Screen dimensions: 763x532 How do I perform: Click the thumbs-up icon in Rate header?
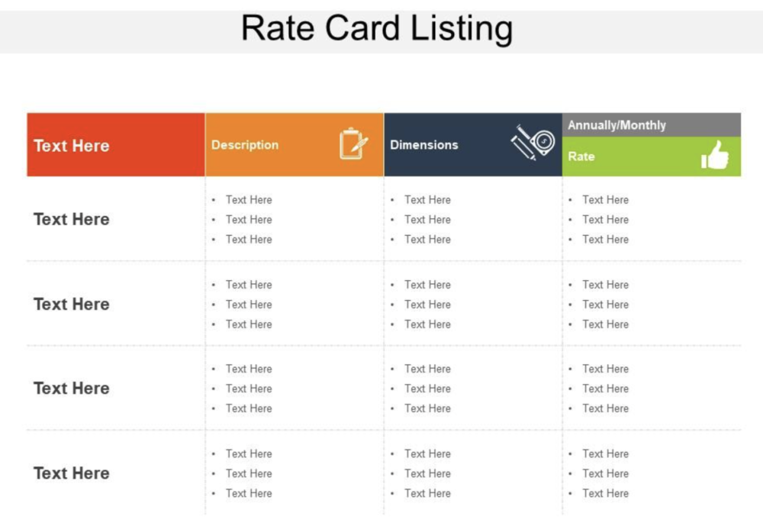715,156
